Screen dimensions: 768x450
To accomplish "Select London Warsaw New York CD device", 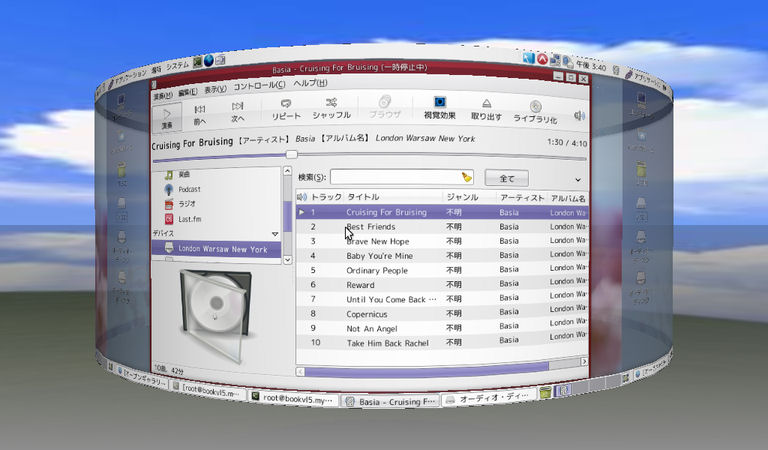I will 216,249.
